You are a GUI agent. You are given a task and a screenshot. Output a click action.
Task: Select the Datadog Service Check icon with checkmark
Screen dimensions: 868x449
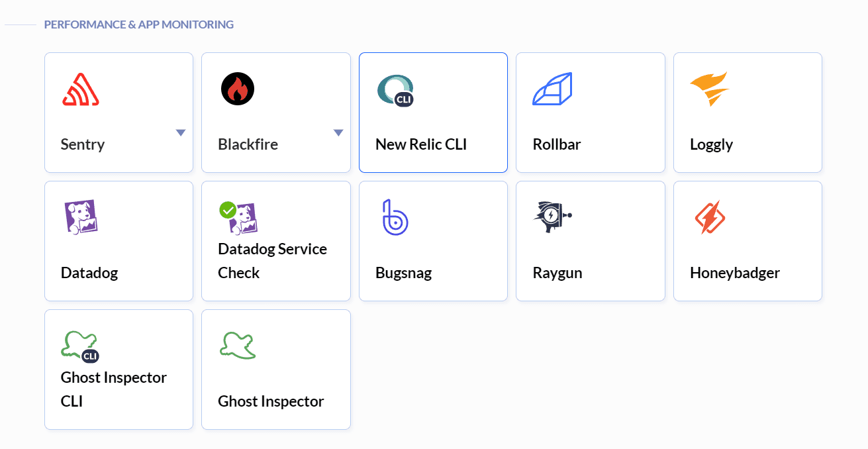pos(238,218)
